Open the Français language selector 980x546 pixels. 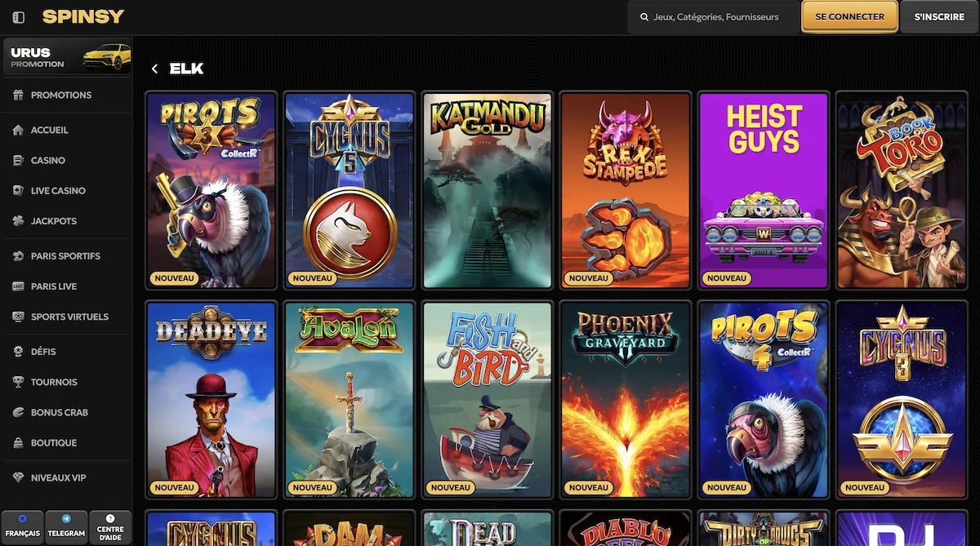click(x=22, y=528)
